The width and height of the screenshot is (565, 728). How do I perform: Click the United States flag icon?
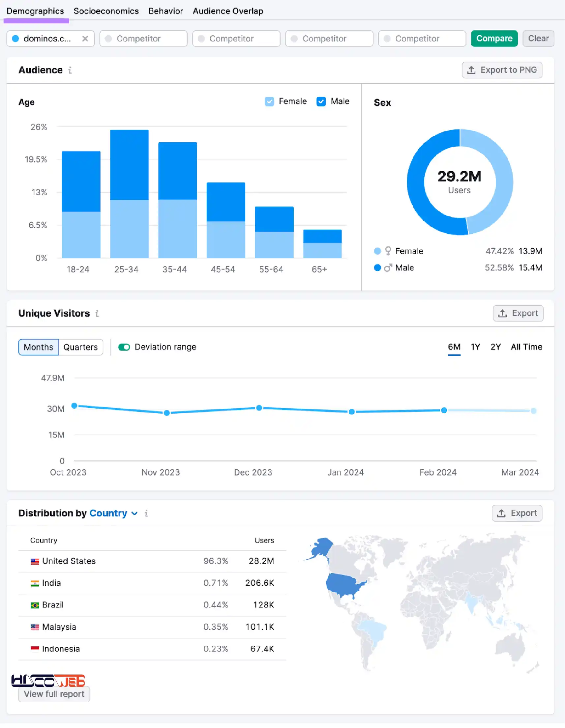(x=35, y=562)
